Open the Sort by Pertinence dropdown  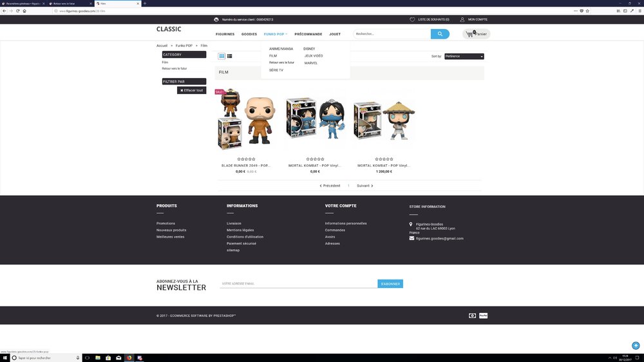click(x=464, y=56)
